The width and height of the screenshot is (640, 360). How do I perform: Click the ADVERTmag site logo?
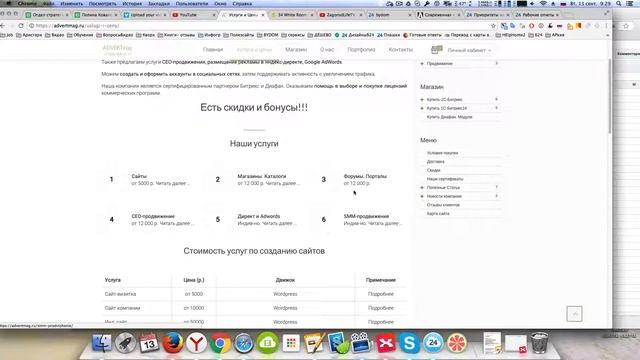point(117,50)
